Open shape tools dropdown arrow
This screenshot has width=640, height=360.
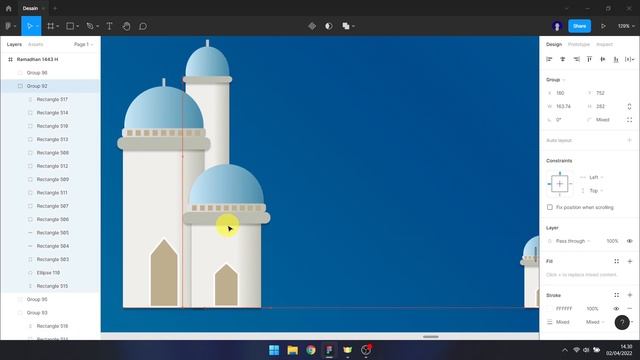click(x=78, y=26)
